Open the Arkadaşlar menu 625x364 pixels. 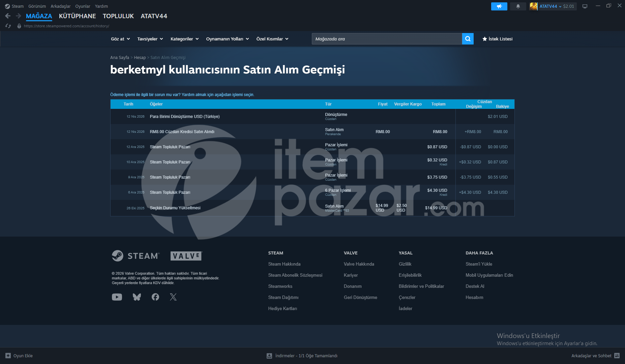pyautogui.click(x=61, y=6)
